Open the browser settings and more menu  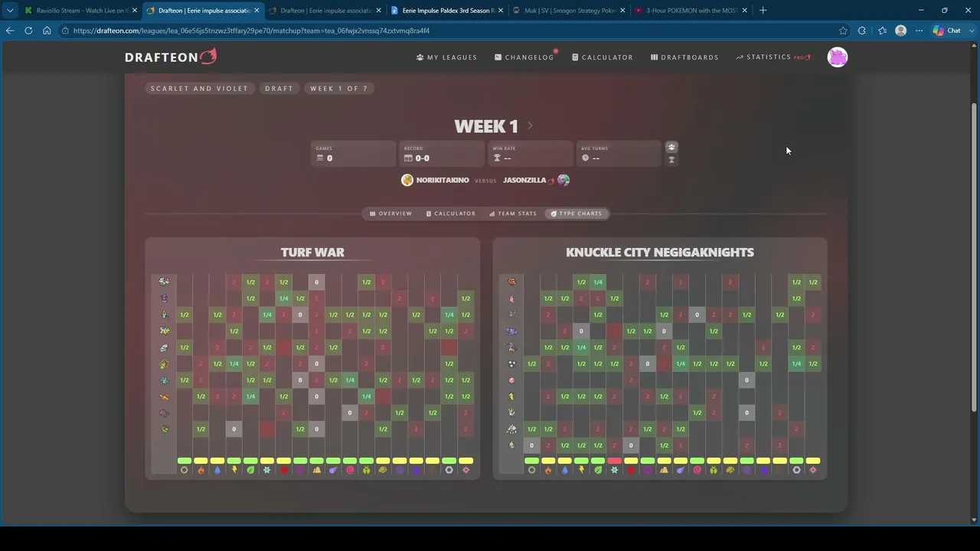[920, 31]
